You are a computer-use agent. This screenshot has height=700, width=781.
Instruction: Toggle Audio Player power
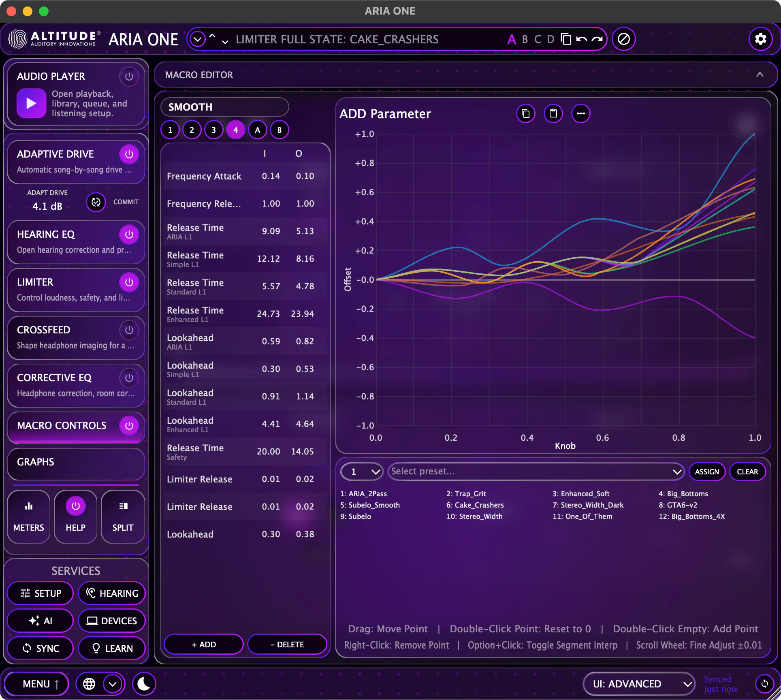pos(129,76)
